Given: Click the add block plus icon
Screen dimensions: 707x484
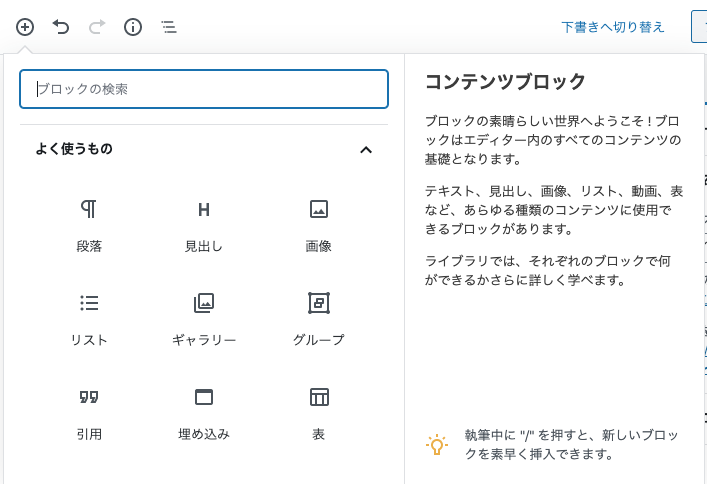Looking at the screenshot, I should [x=25, y=27].
